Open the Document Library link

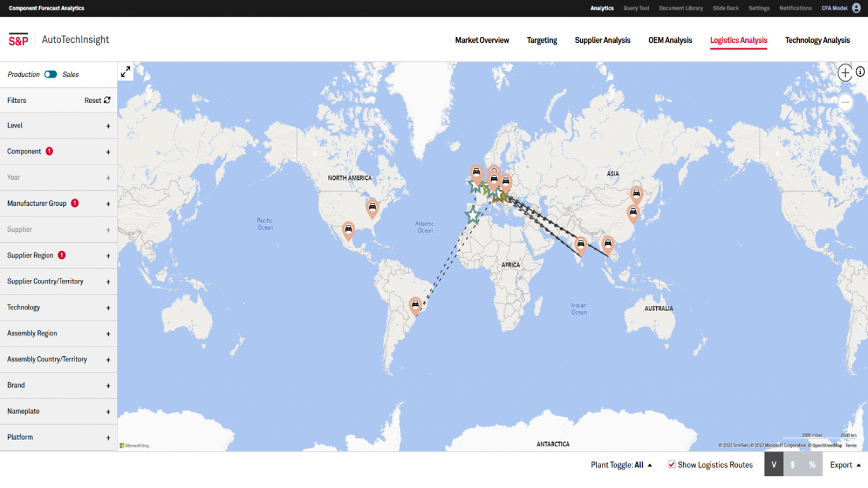[x=681, y=8]
